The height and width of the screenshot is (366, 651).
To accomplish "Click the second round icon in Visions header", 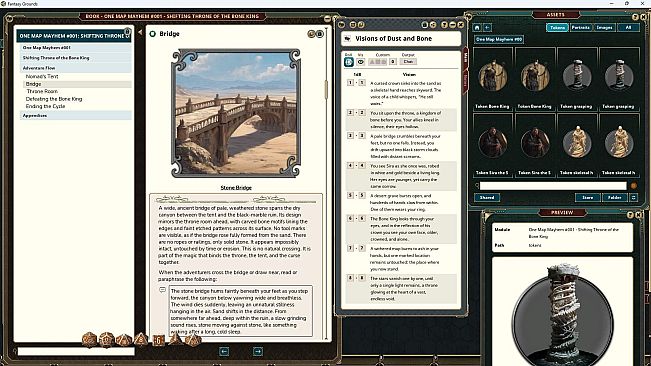I will [x=353, y=25].
